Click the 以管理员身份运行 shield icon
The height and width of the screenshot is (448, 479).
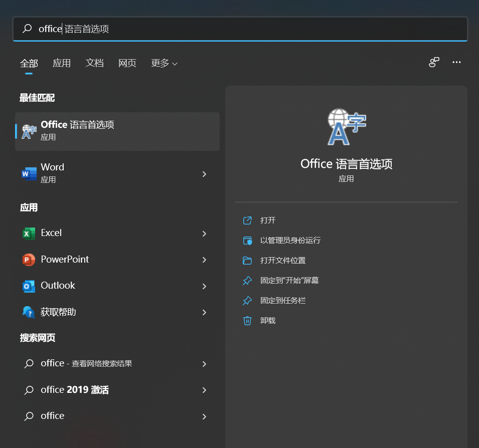tap(247, 241)
